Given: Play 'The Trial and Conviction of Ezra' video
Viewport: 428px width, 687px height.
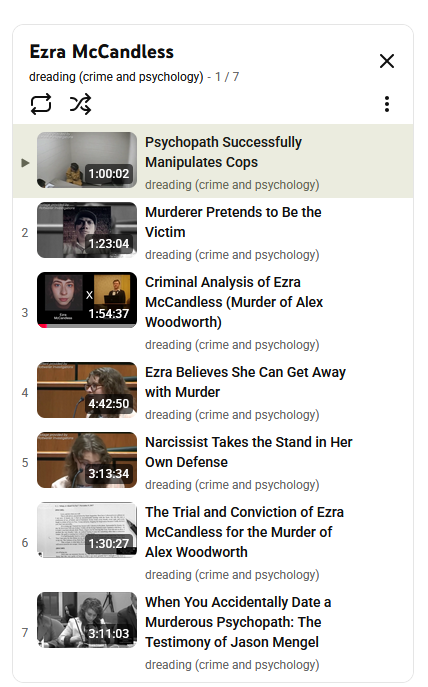Looking at the screenshot, I should 244,532.
